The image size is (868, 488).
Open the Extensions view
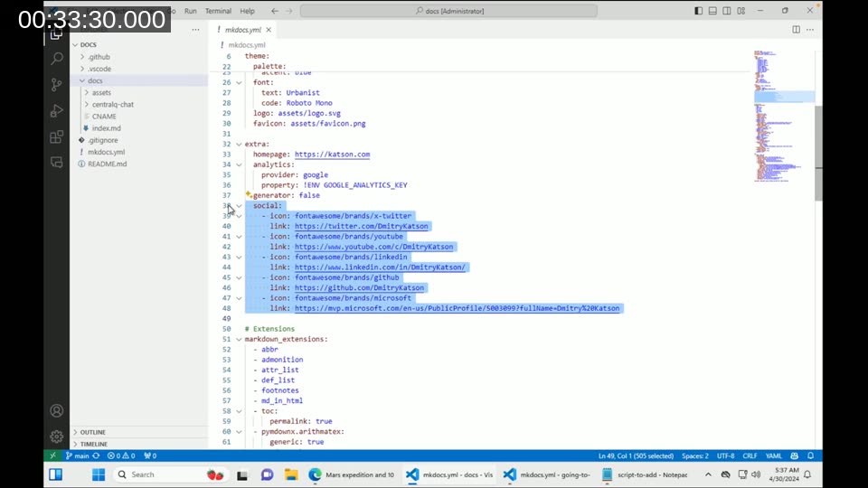point(56,136)
